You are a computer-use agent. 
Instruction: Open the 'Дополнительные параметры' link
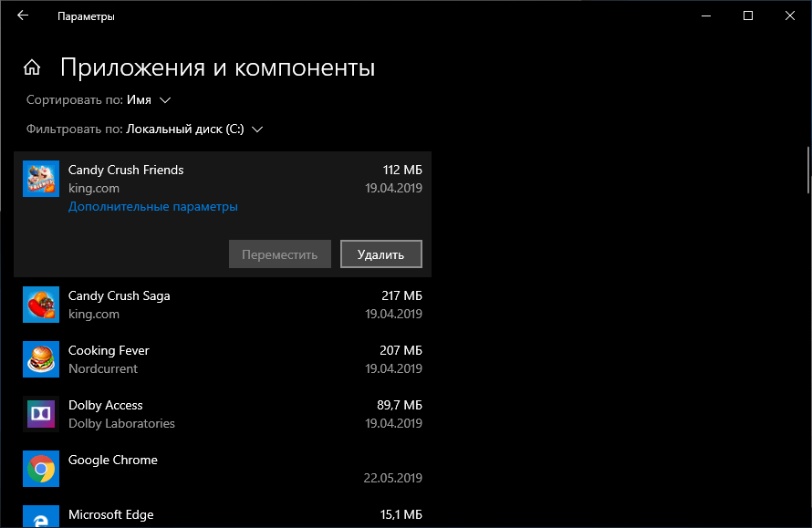coord(153,207)
